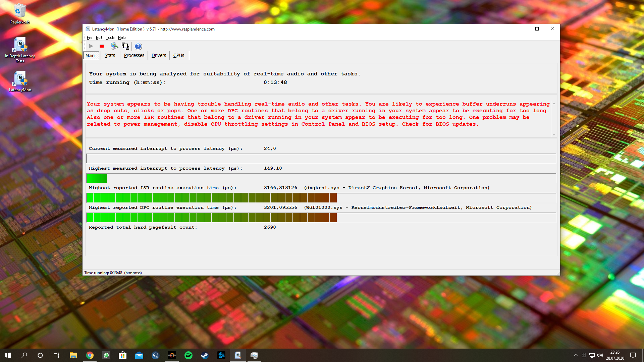Click the grey start monitor play button
The width and height of the screenshot is (644, 362).
click(x=91, y=46)
